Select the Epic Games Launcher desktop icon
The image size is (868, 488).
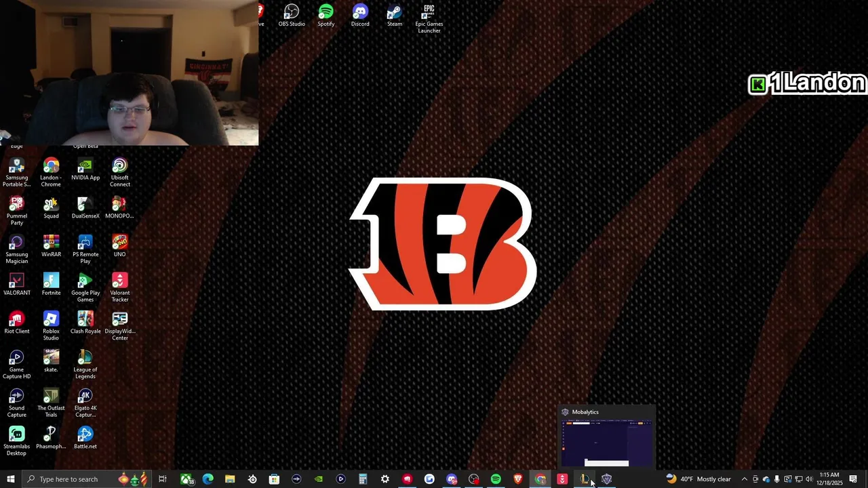[429, 19]
